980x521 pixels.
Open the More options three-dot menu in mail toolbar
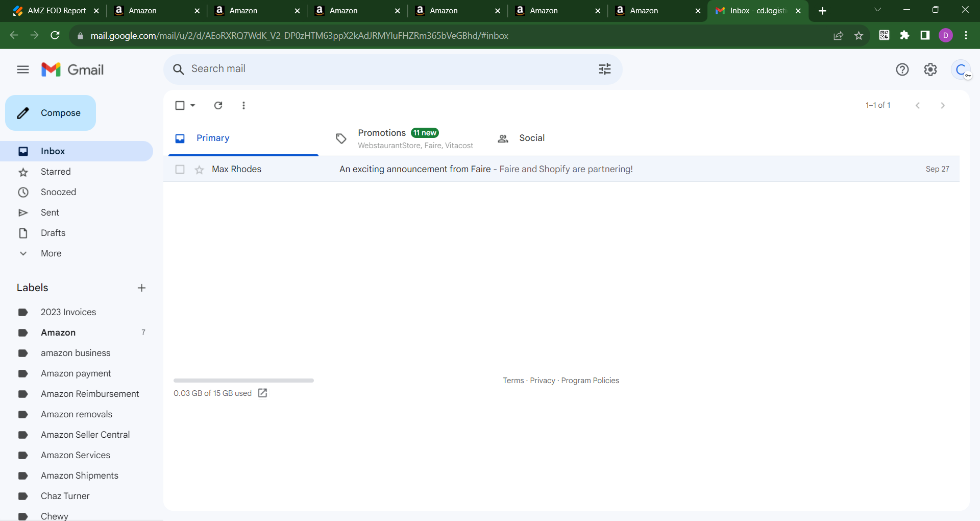click(243, 105)
